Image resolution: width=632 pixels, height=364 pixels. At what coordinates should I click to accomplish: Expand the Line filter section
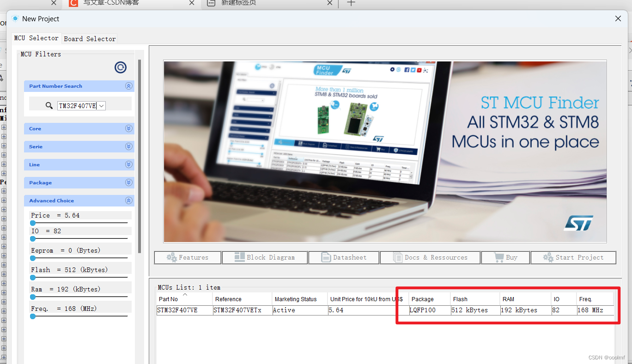click(x=129, y=164)
